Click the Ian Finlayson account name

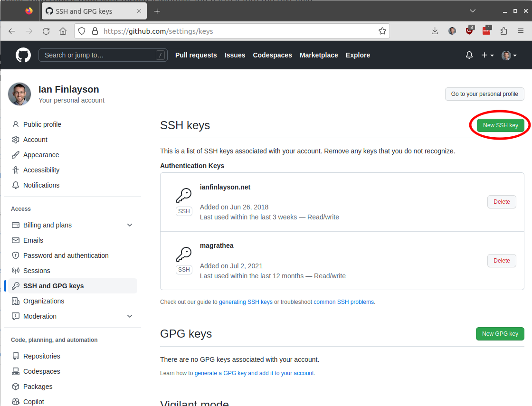(68, 89)
